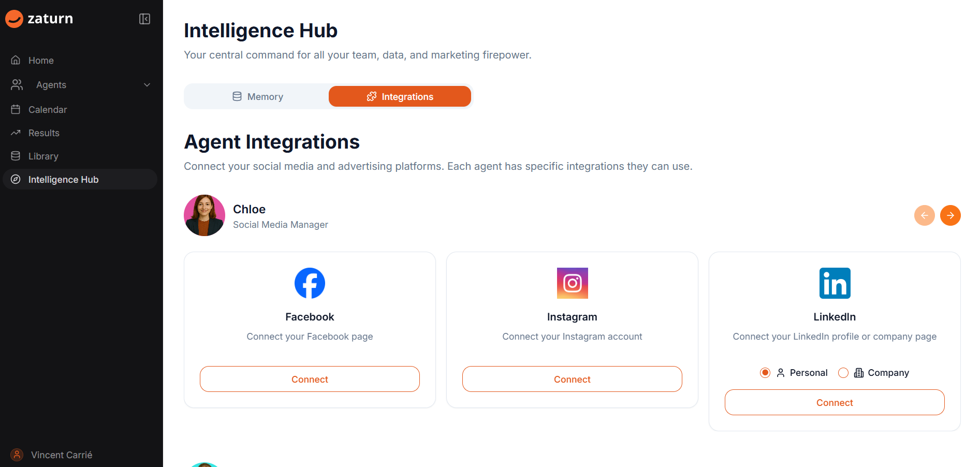Expand the Agents menu chevron
Screen dimensions: 980x467
(147, 85)
